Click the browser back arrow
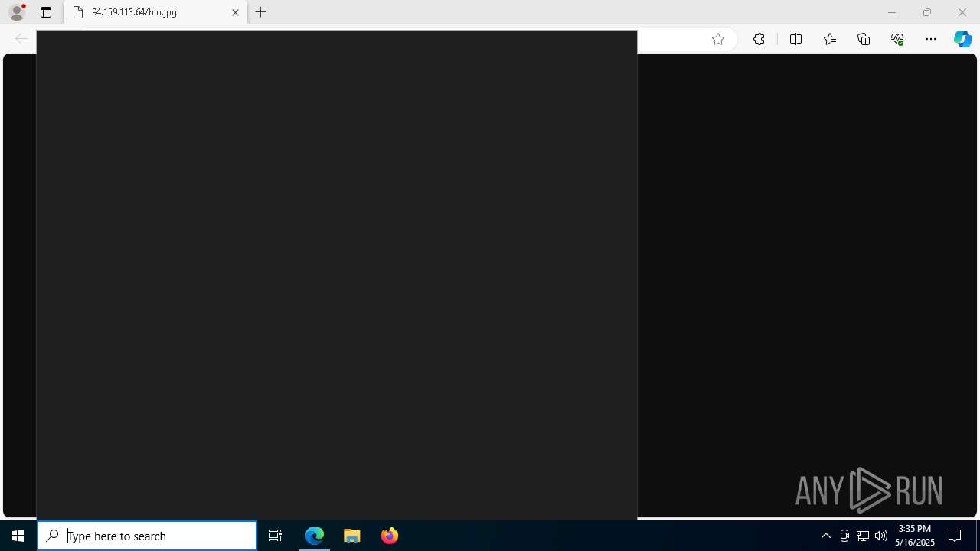The width and height of the screenshot is (980, 551). 21,39
